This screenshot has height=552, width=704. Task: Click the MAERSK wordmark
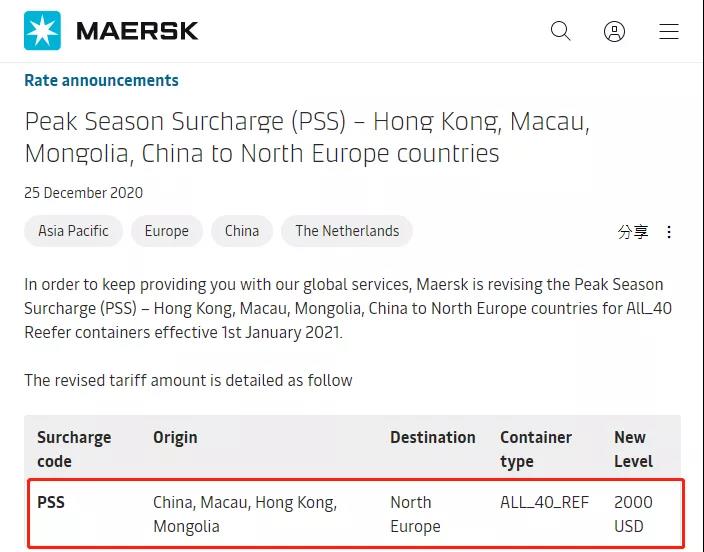pos(137,31)
